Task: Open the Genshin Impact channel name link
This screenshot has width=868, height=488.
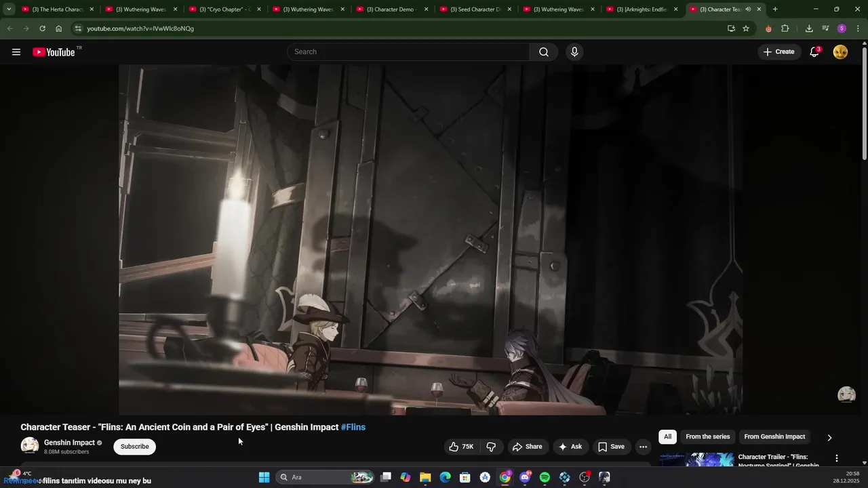Action: [69, 443]
